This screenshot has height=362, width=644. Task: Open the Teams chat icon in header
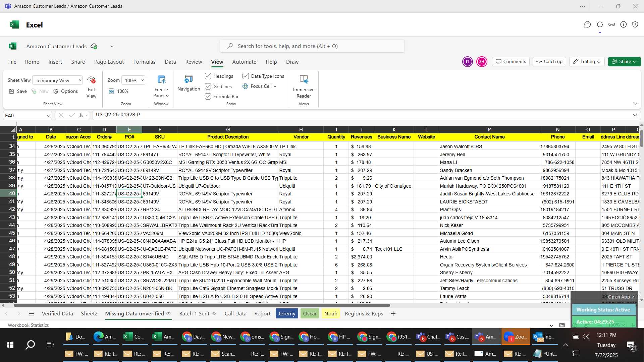(587, 24)
